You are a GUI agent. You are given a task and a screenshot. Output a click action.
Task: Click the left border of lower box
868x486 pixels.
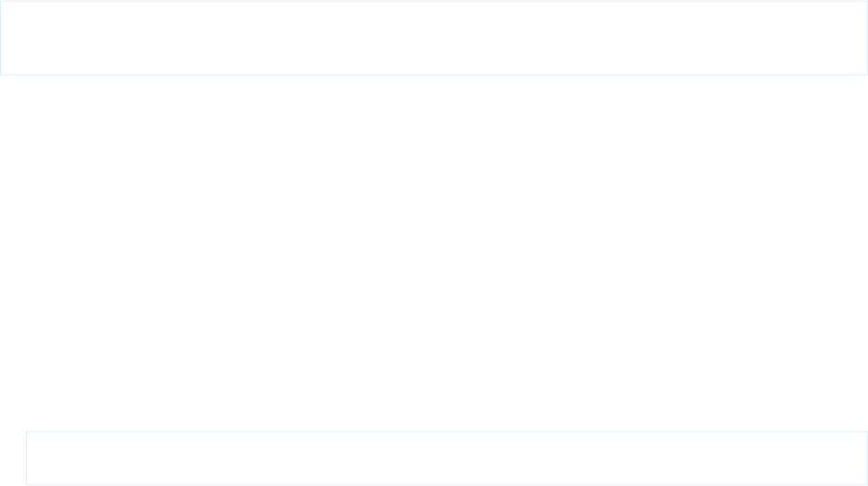pyautogui.click(x=26, y=458)
